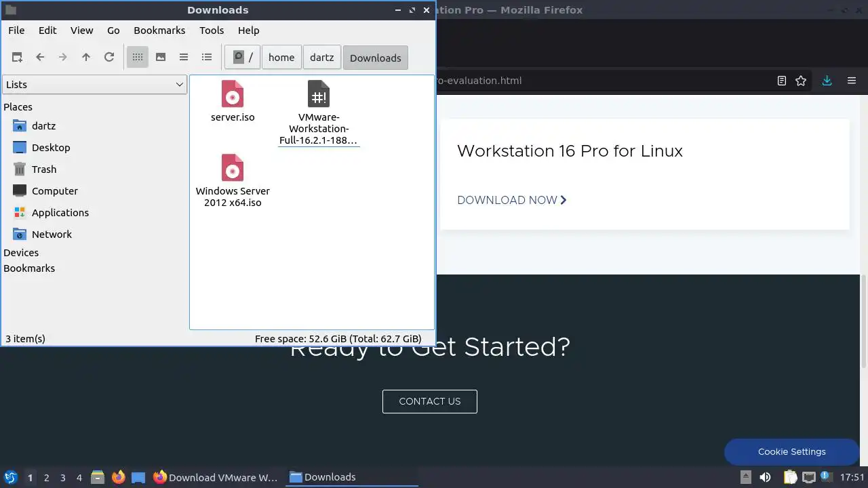Go back to previous folder
868x488 pixels.
[40, 58]
